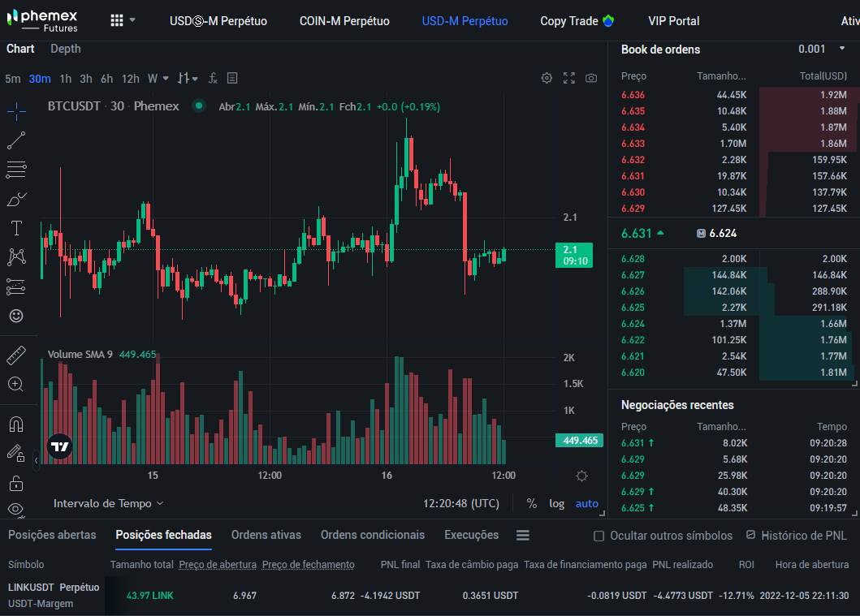Open chart settings gear icon

(547, 79)
